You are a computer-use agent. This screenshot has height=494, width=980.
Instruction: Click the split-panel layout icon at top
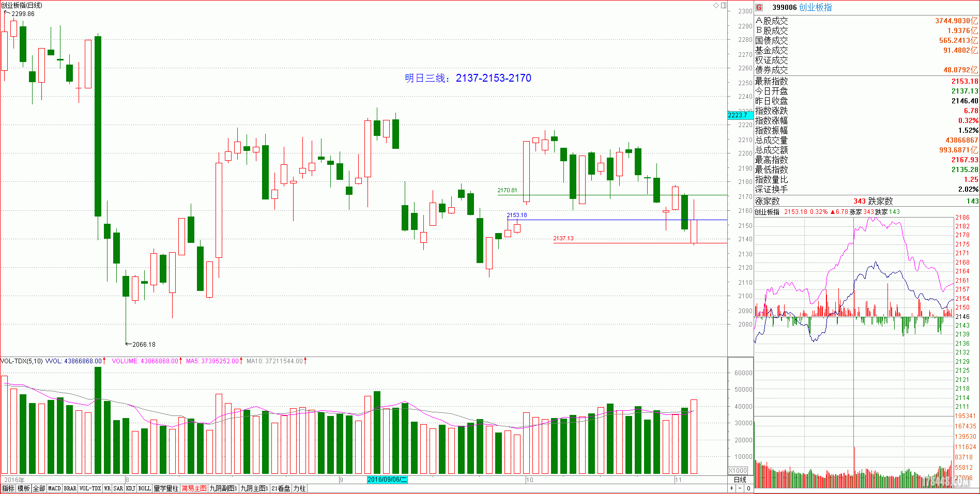click(724, 5)
